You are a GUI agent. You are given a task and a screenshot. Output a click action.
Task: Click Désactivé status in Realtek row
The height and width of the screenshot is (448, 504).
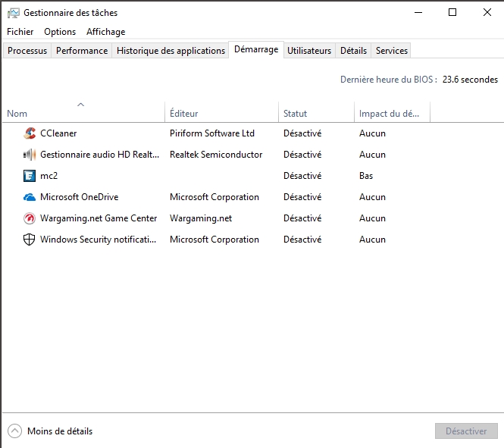(302, 155)
